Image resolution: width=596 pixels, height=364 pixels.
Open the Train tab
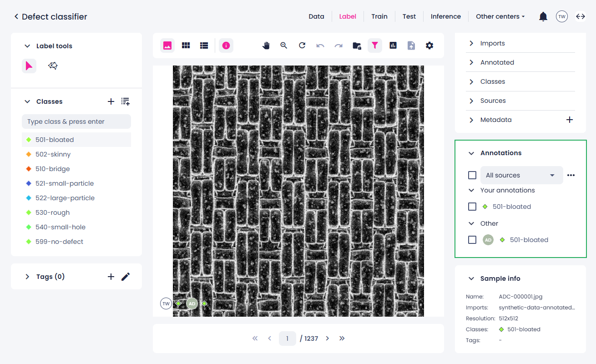tap(379, 16)
